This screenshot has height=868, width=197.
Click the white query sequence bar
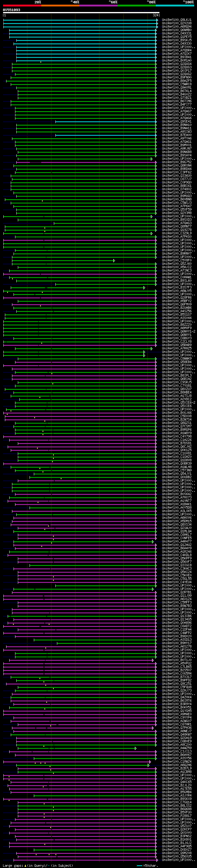pyautogui.click(x=81, y=13)
